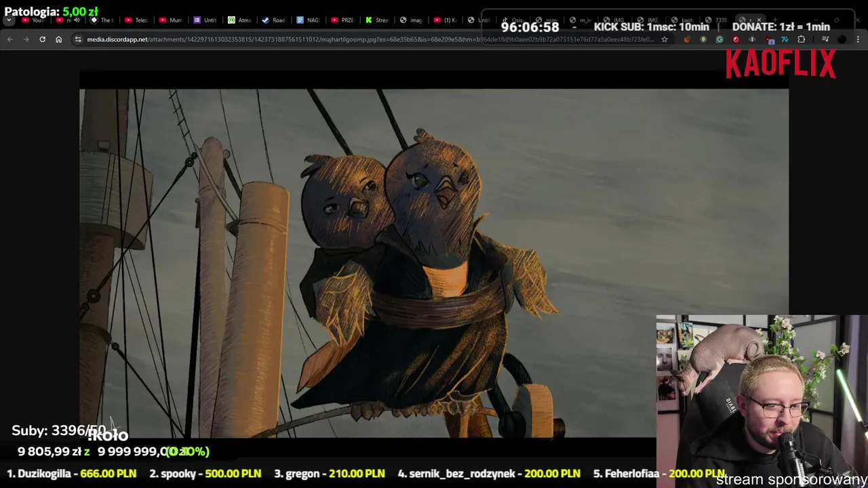This screenshot has width=868, height=488.
Task: Switch to the 'Atma' tab
Action: (241, 20)
